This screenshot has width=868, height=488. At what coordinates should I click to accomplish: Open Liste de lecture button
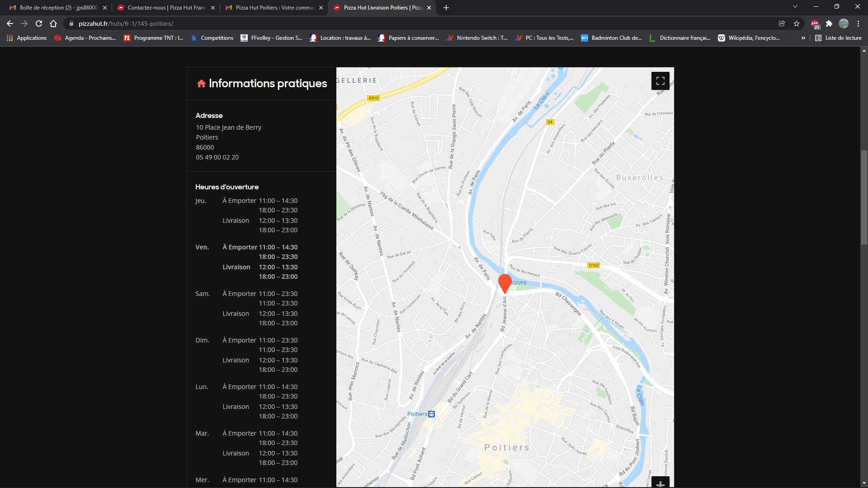(839, 38)
